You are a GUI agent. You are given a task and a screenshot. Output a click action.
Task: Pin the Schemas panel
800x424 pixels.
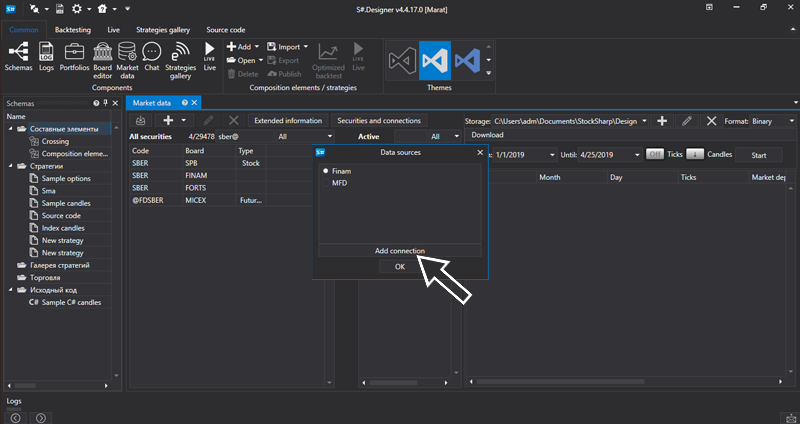(105, 103)
